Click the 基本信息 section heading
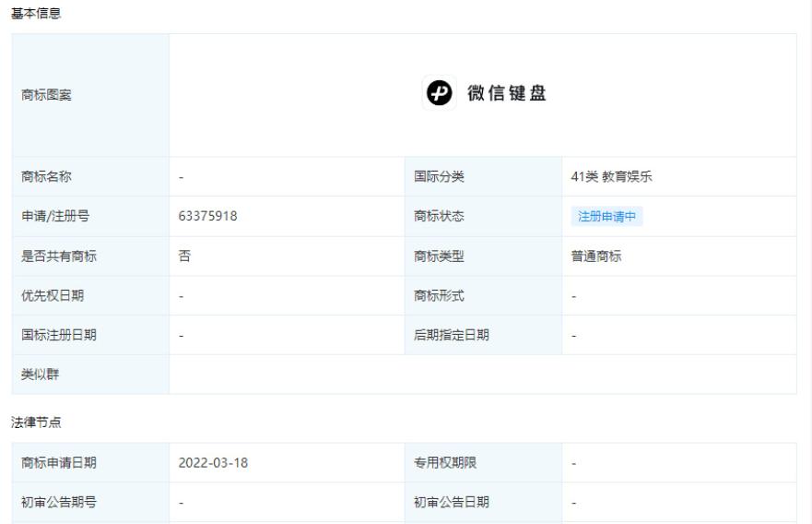Viewport: 812px width, 524px height. pos(36,14)
